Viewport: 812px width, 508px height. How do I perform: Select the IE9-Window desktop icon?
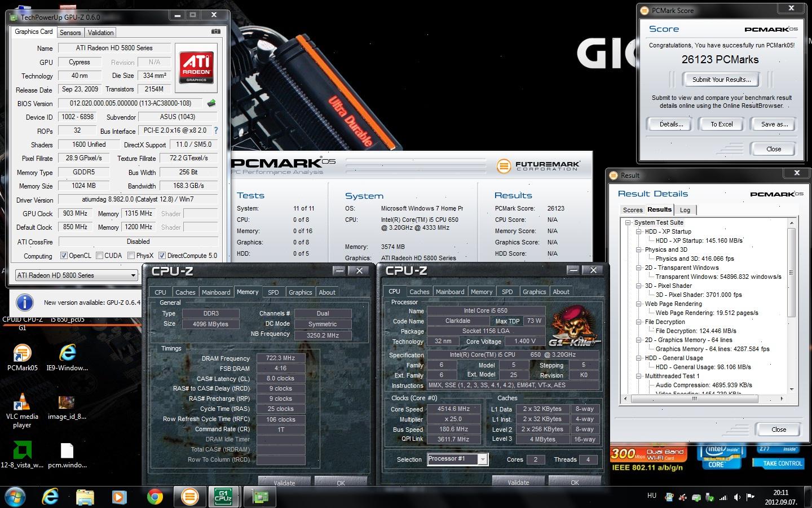(x=67, y=358)
